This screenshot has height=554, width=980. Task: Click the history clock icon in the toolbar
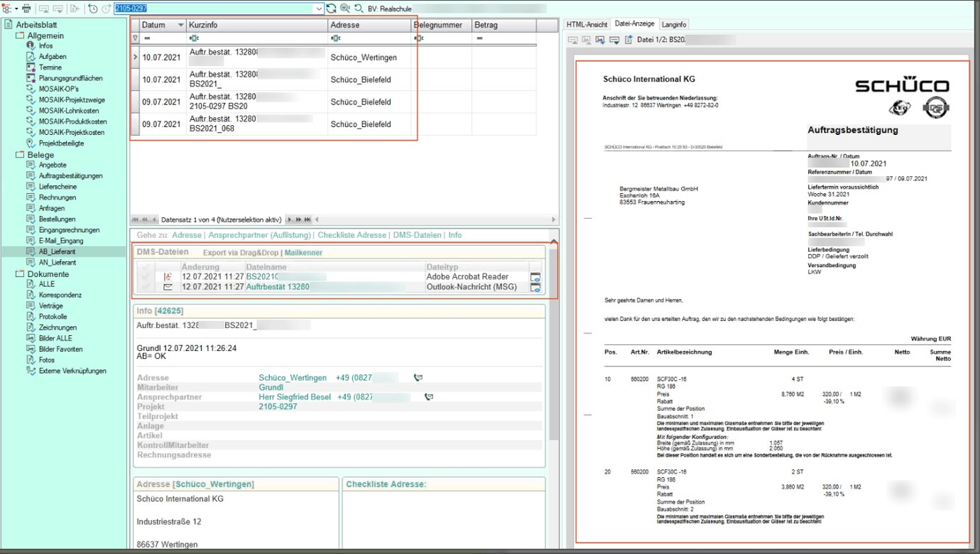pyautogui.click(x=94, y=9)
